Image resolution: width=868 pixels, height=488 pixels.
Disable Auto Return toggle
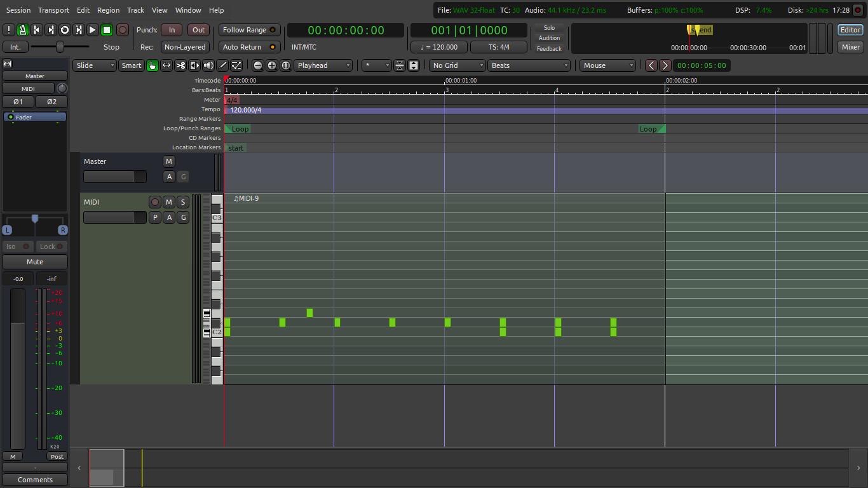pos(249,47)
